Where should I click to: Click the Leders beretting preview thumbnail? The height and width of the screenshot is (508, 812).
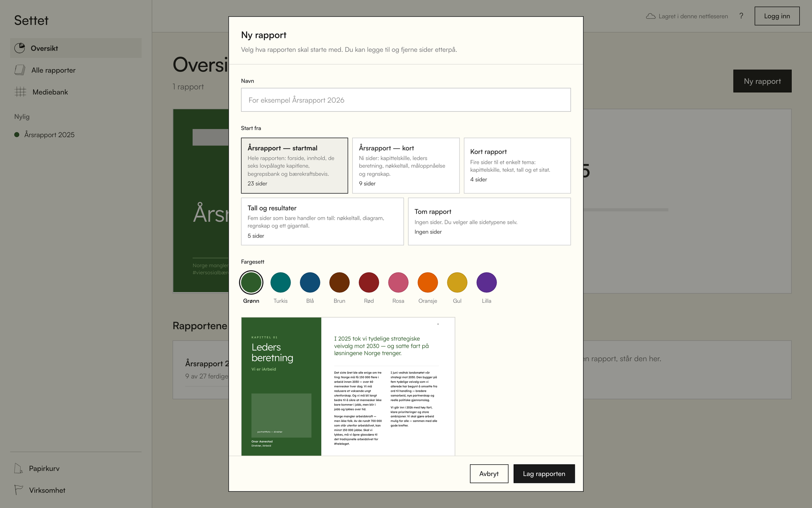348,386
